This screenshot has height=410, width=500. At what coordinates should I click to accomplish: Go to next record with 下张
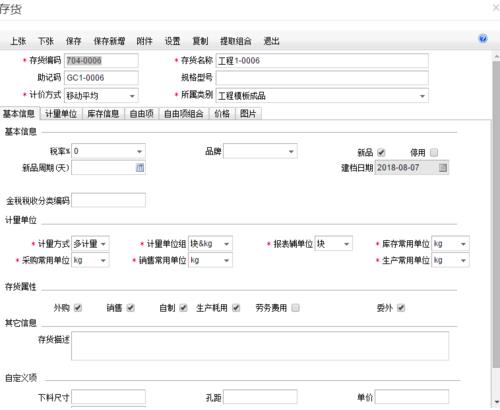click(x=46, y=41)
